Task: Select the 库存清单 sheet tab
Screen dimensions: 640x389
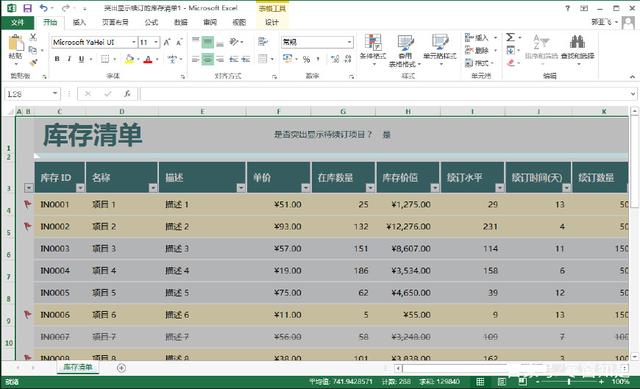Action: (x=78, y=367)
